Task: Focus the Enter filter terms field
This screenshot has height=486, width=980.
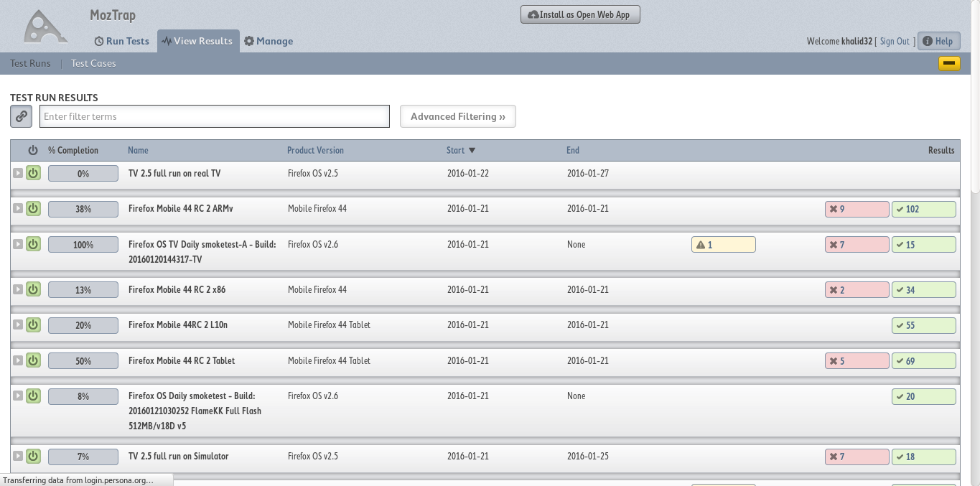Action: pos(214,116)
